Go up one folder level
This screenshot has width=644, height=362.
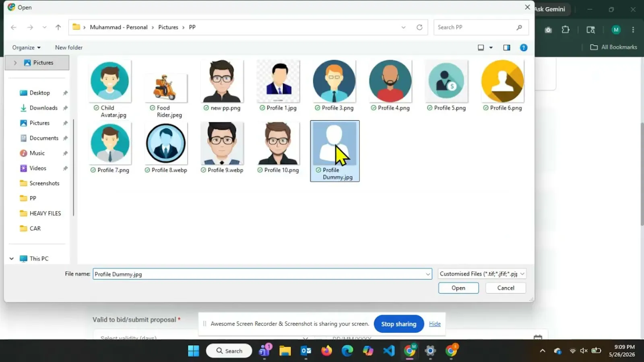58,27
